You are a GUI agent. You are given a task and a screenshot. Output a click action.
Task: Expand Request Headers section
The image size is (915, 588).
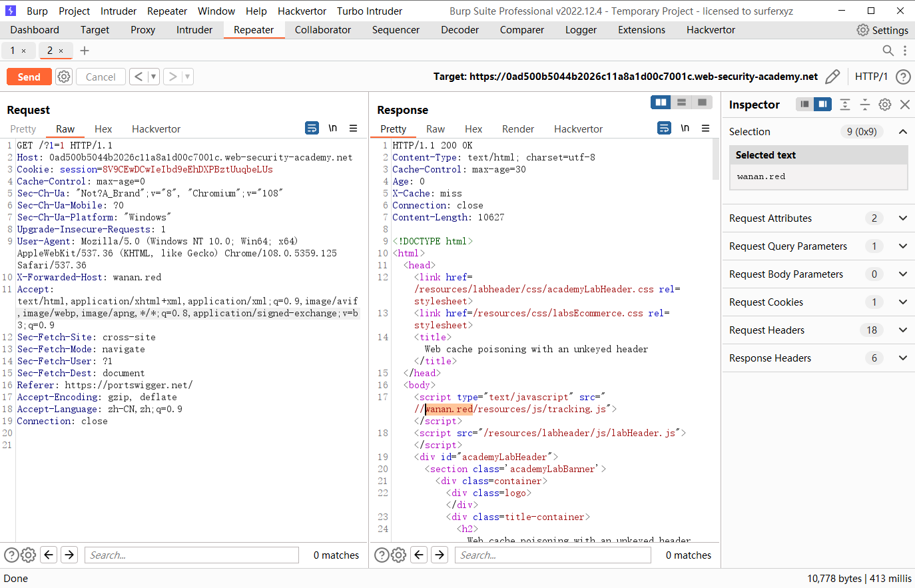903,330
